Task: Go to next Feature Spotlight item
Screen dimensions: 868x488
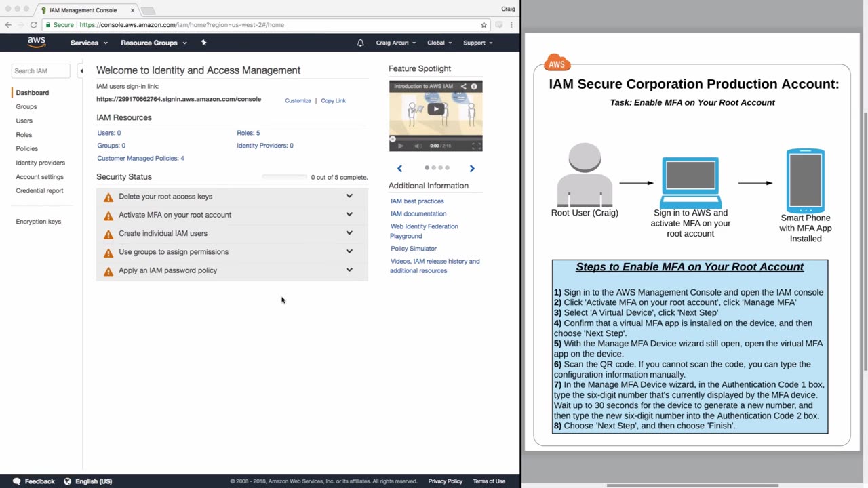Action: click(472, 168)
